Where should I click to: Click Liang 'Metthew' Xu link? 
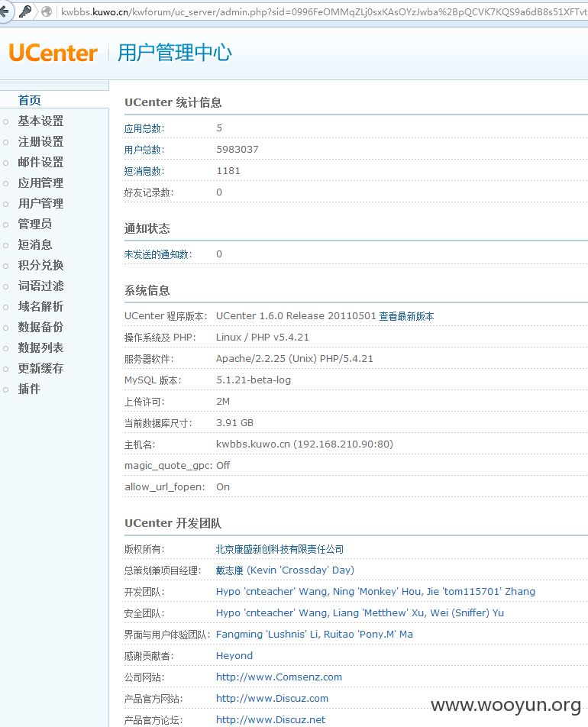coord(379,613)
